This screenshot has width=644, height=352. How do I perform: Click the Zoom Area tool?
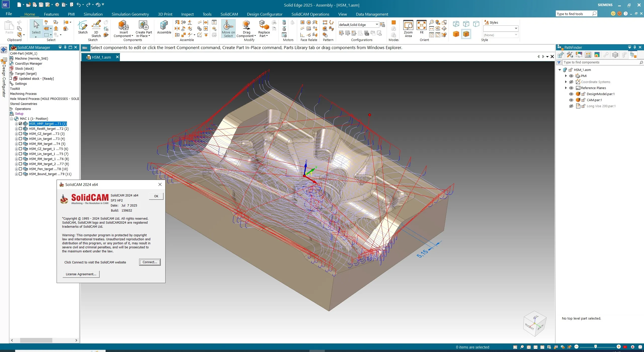coord(408,29)
